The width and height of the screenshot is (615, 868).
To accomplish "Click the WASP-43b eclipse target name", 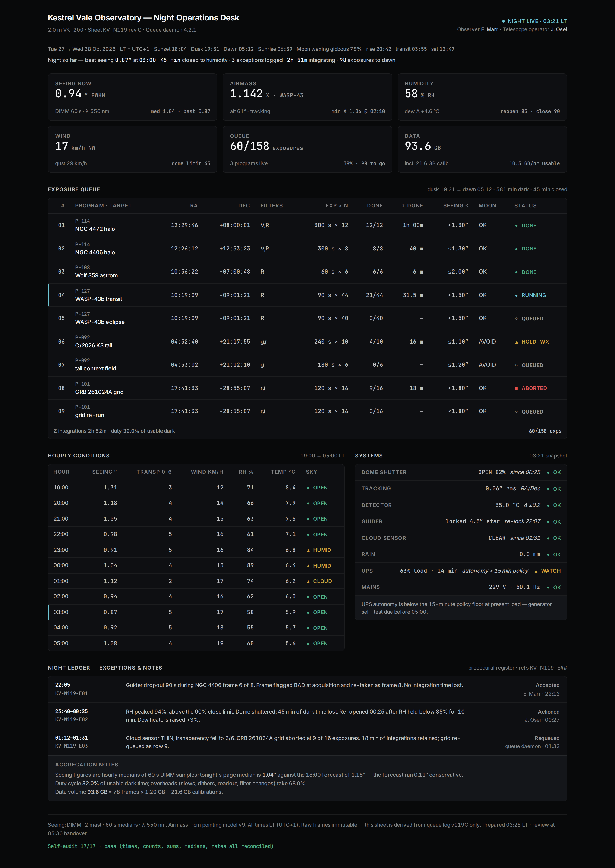I will [x=100, y=322].
